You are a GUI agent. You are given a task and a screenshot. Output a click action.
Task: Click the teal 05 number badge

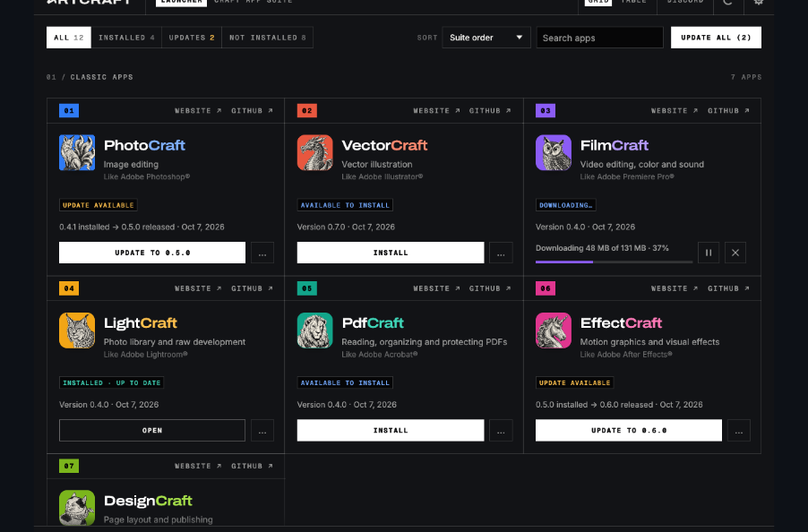pyautogui.click(x=307, y=288)
